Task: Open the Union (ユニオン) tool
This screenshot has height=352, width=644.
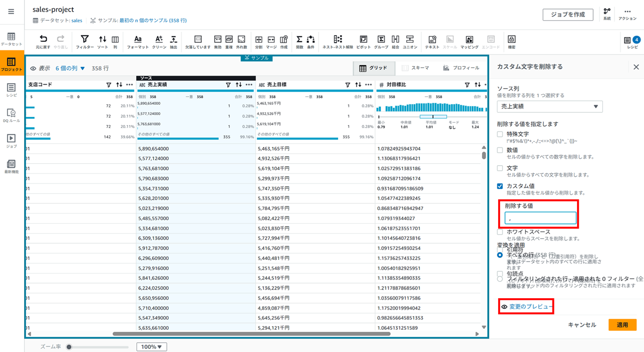Action: 410,42
